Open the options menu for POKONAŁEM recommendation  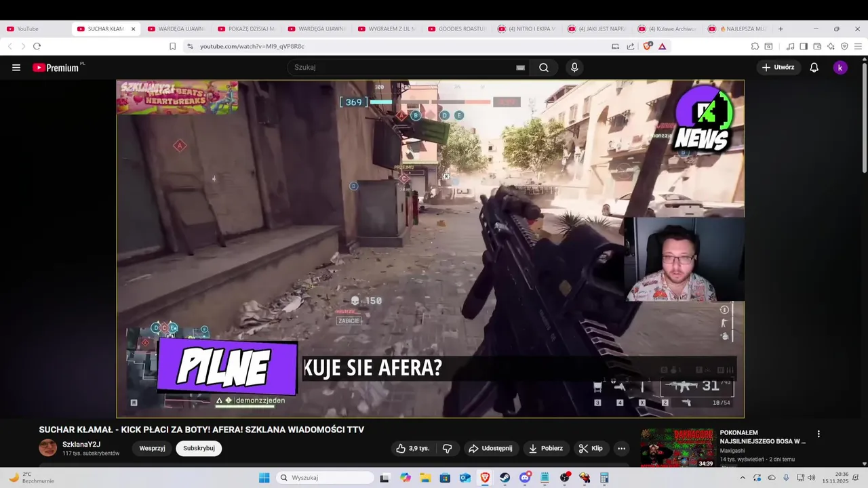pyautogui.click(x=818, y=434)
